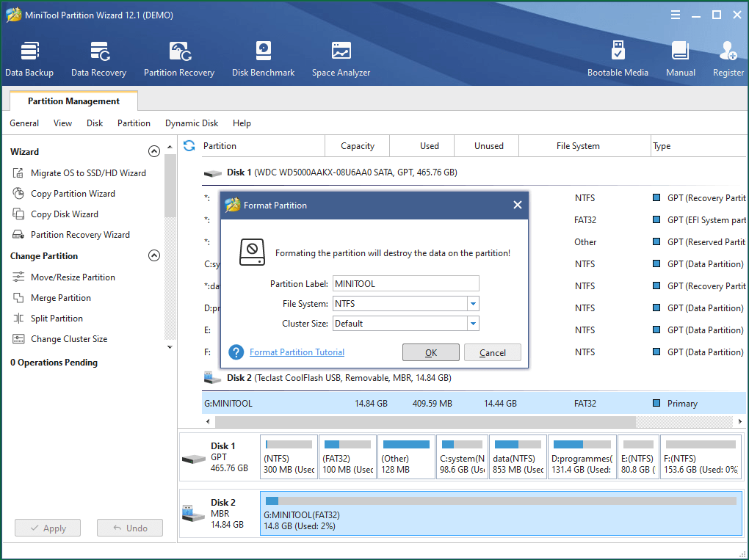Open the Dynamic Disk menu
The image size is (749, 560).
click(x=192, y=123)
